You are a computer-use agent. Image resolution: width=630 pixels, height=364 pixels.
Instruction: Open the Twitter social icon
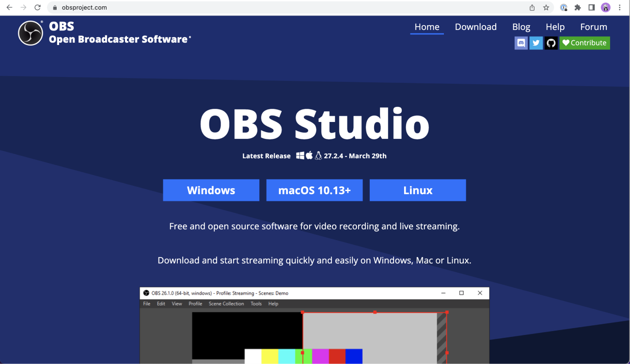[x=536, y=43]
